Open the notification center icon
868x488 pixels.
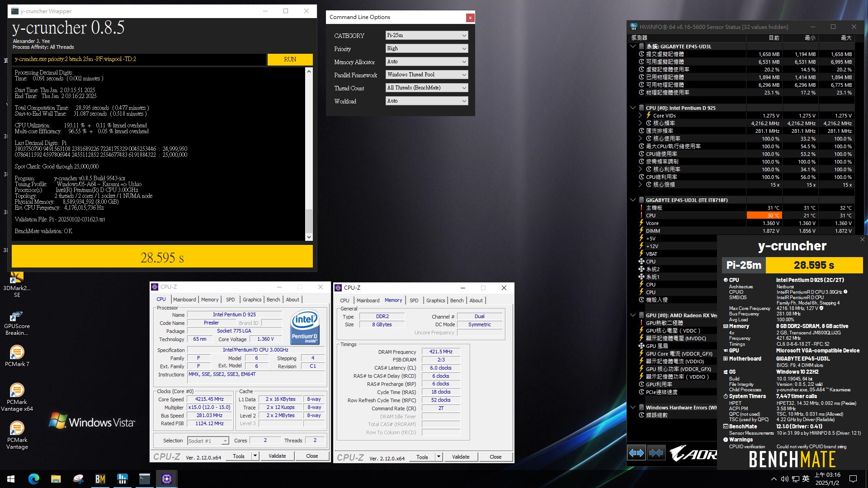coord(853,479)
